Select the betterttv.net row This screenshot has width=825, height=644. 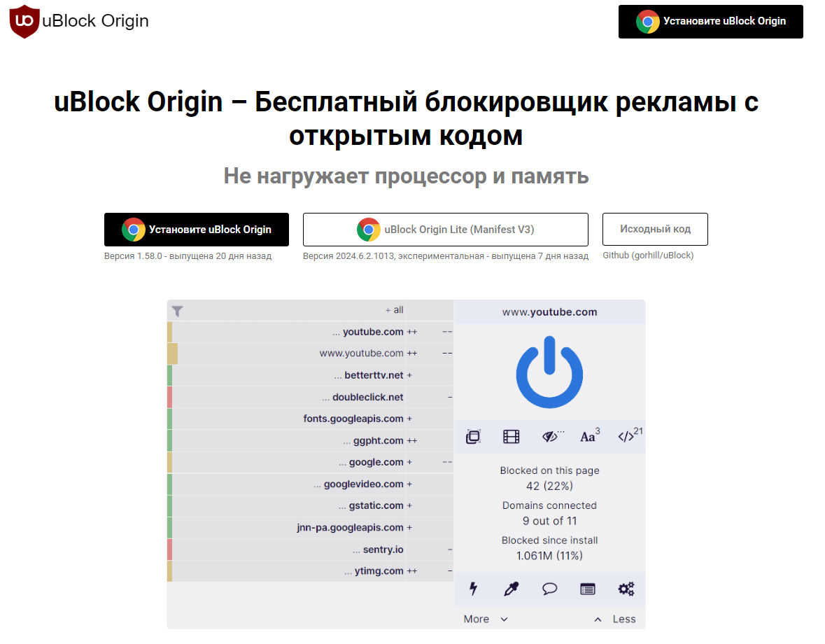click(311, 375)
